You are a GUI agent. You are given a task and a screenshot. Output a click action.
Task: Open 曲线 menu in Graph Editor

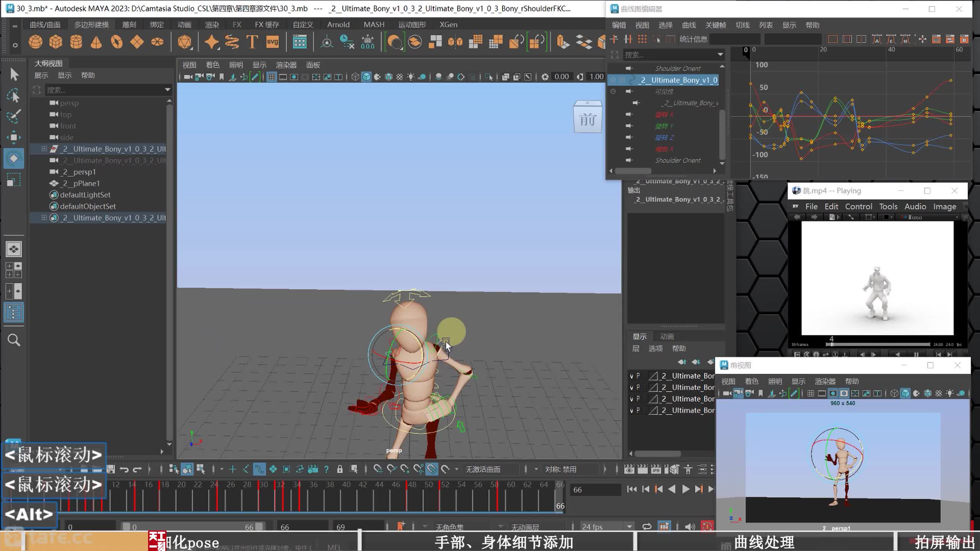pos(689,25)
